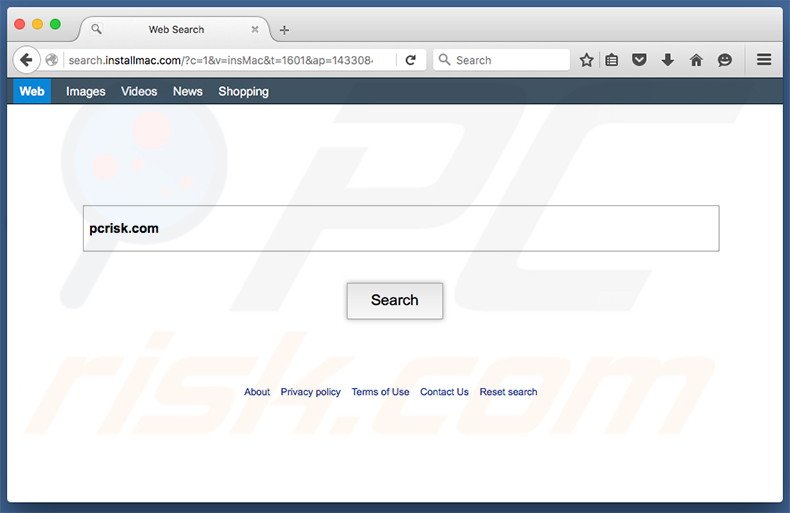This screenshot has width=790, height=513.
Task: Bookmark this page with the star icon
Action: coord(586,60)
